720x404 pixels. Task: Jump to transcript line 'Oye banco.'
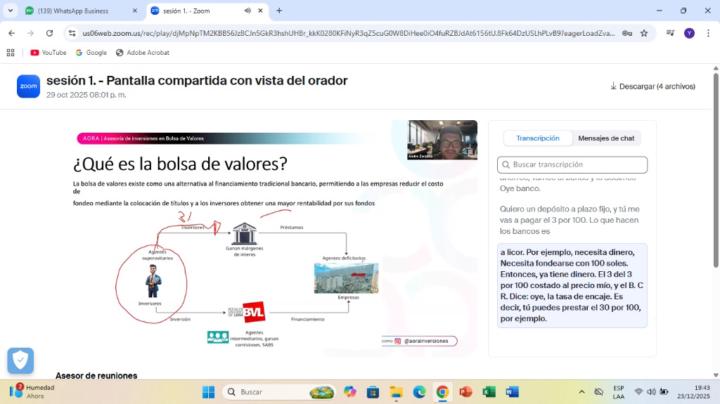(x=520, y=189)
